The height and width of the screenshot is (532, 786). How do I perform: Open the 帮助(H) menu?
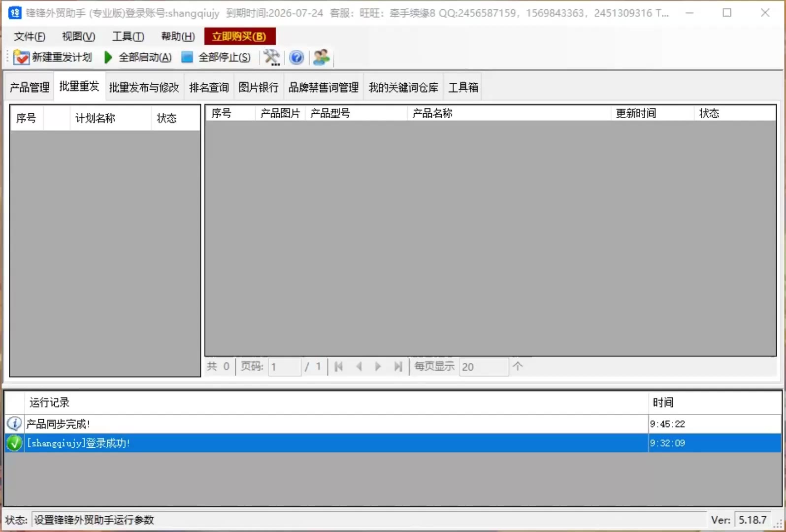pyautogui.click(x=178, y=36)
